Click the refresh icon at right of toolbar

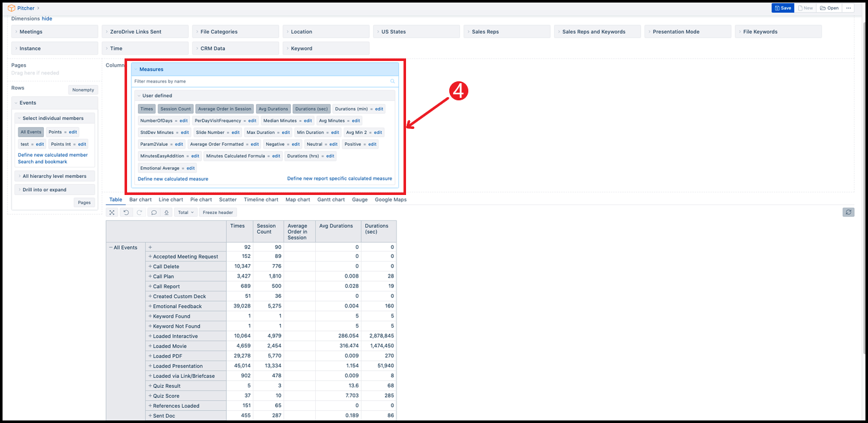(848, 212)
